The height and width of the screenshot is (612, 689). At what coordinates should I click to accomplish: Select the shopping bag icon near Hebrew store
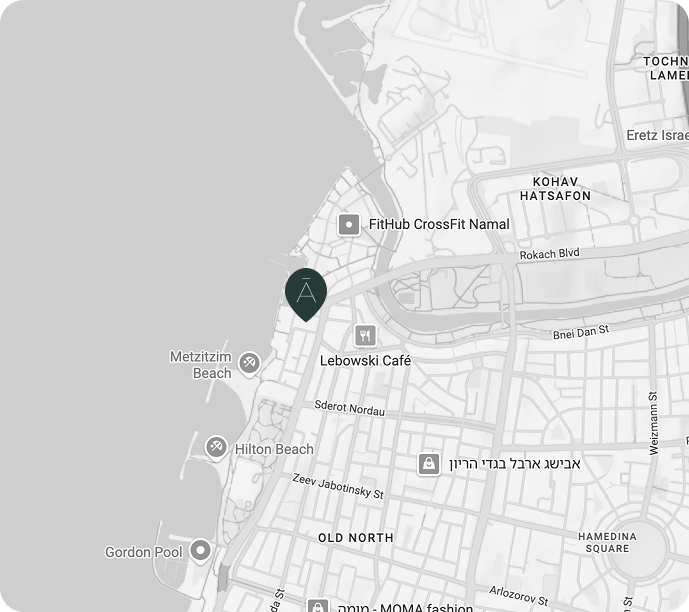point(429,464)
